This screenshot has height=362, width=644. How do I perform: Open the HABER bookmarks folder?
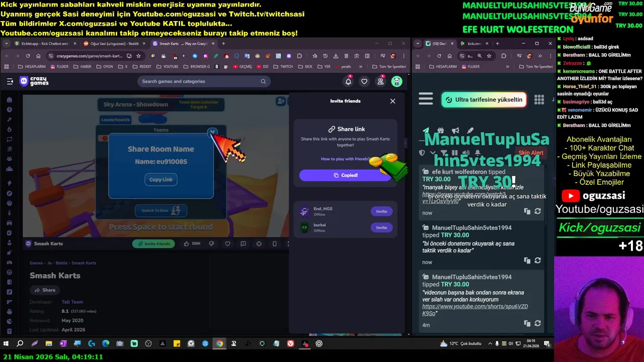(83, 66)
